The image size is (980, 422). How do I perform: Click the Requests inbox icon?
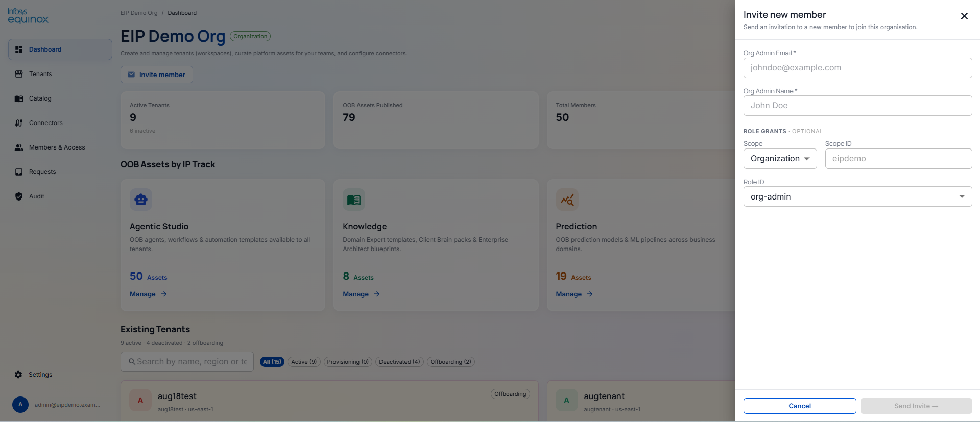pyautogui.click(x=19, y=172)
